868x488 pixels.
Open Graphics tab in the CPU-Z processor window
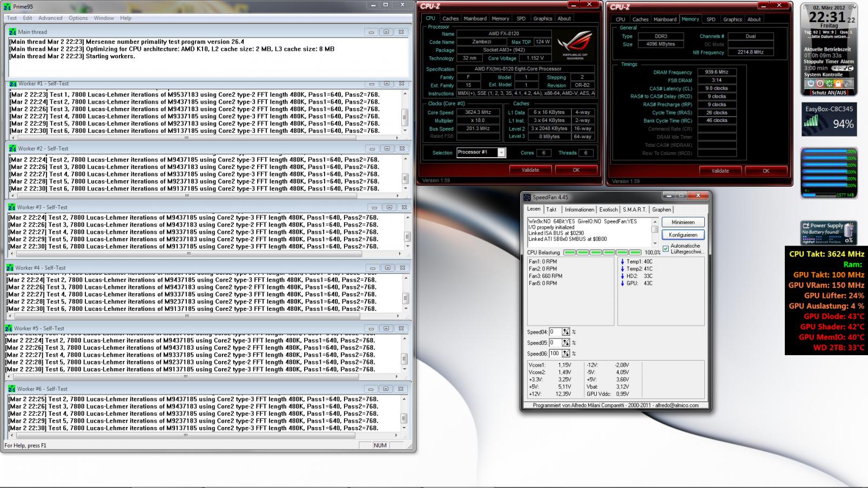point(543,18)
